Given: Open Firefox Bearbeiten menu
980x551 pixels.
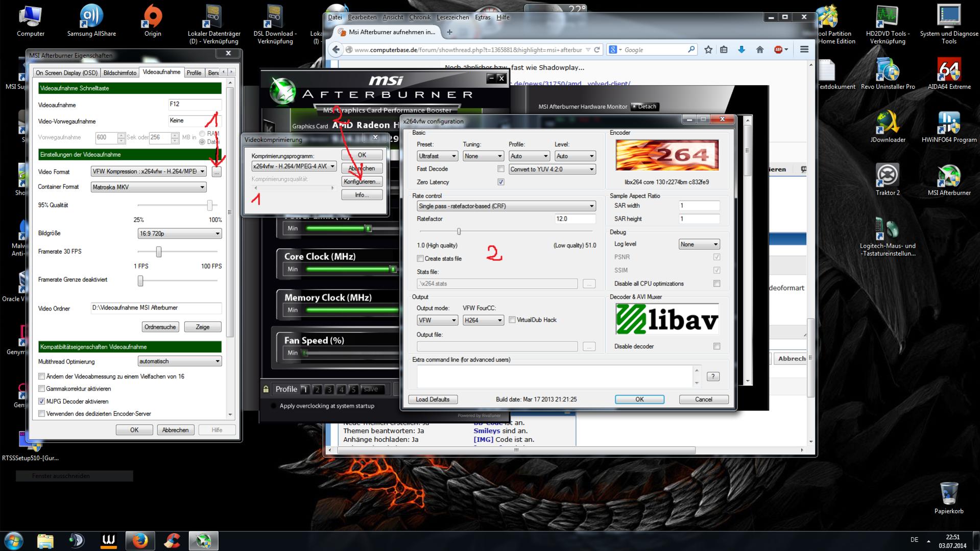Looking at the screenshot, I should tap(362, 17).
